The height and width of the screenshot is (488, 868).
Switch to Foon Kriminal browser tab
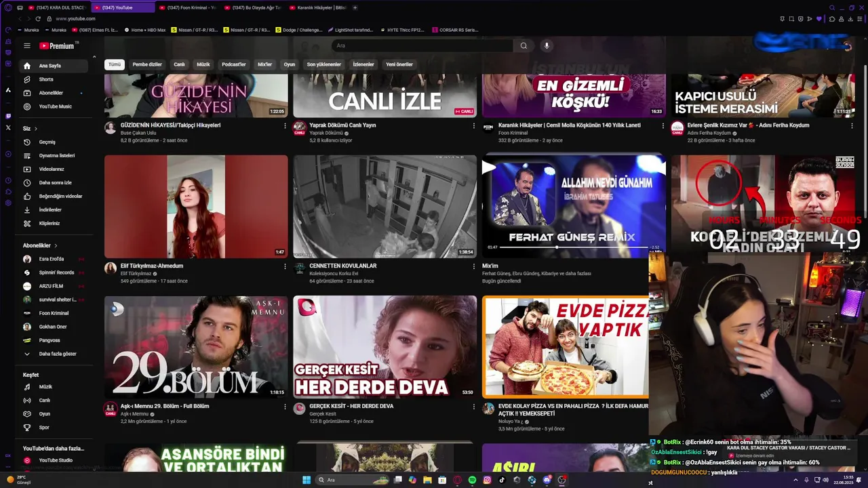tap(189, 7)
